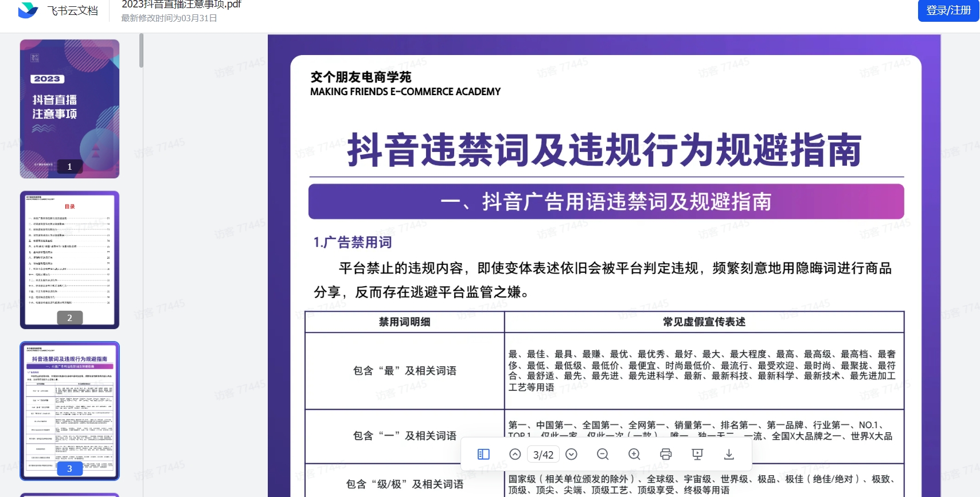Open the 飞书云文档 home link

(72, 10)
